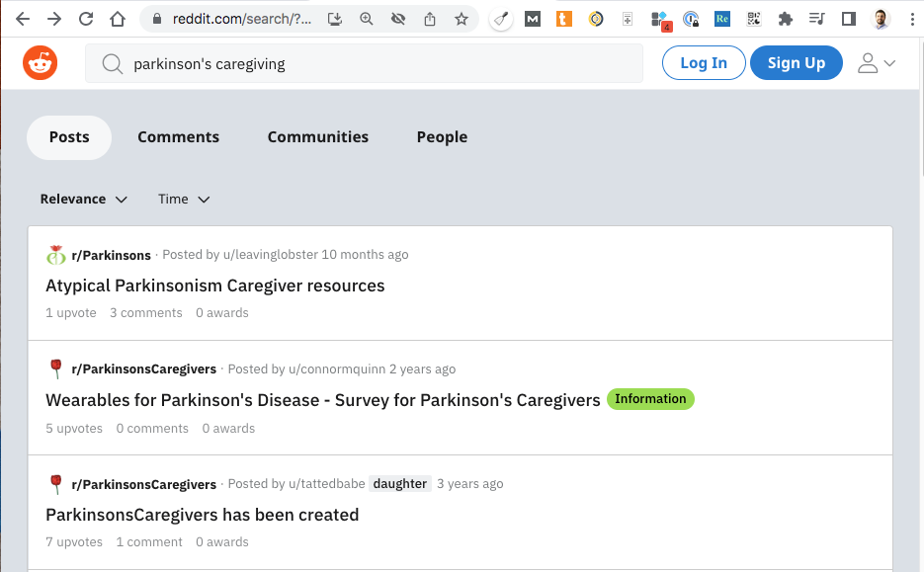Toggle the browser side panel icon

point(849,19)
